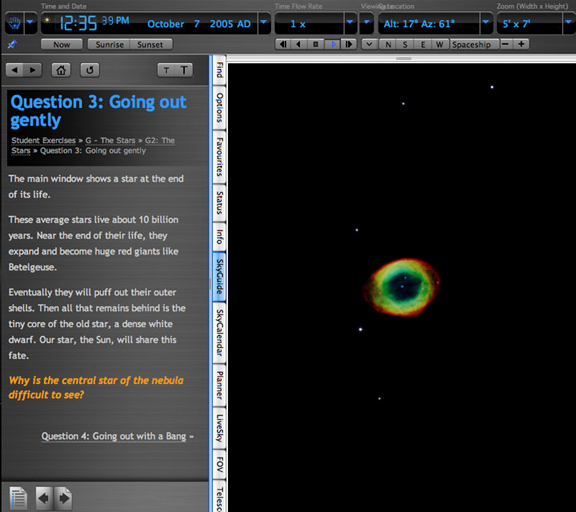The image size is (576, 512).
Task: Click the Ring Nebula in sky view
Action: pos(402,287)
